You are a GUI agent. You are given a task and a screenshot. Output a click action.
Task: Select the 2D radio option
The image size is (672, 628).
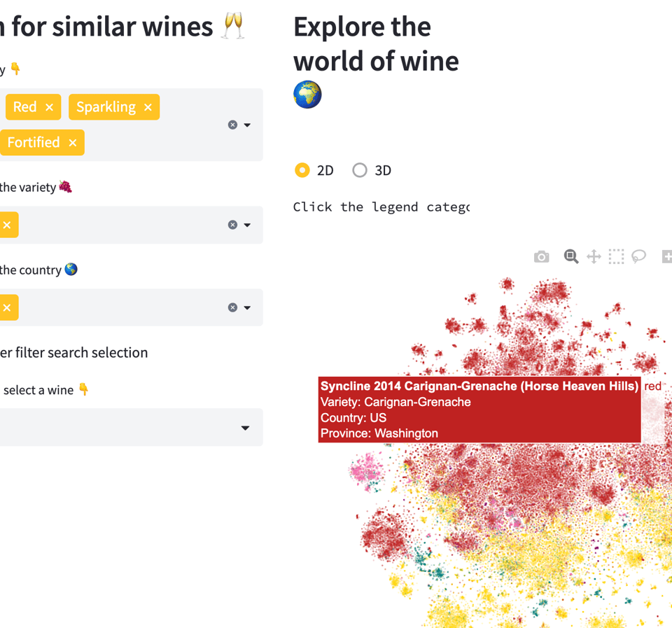pyautogui.click(x=302, y=170)
